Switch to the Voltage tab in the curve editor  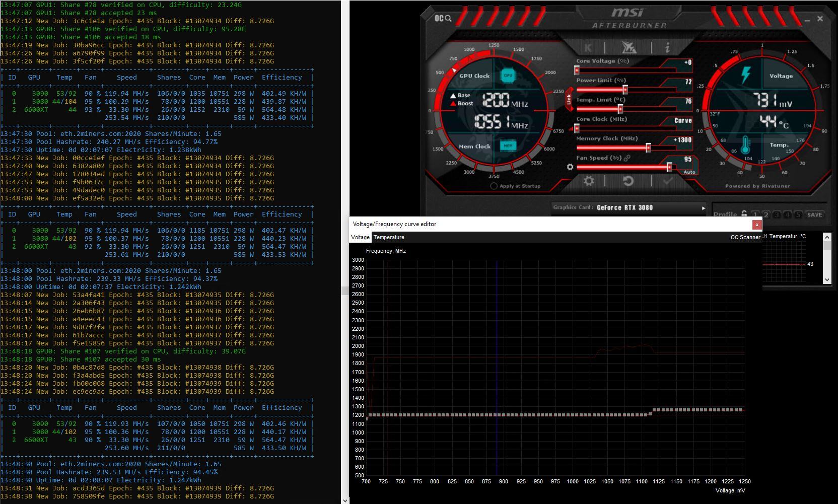pos(360,237)
